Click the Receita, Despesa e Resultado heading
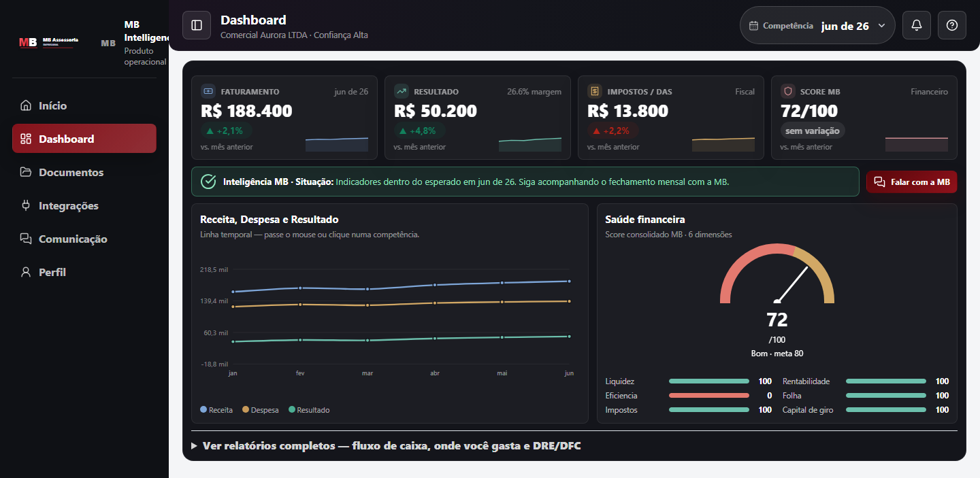The image size is (980, 478). (x=269, y=220)
